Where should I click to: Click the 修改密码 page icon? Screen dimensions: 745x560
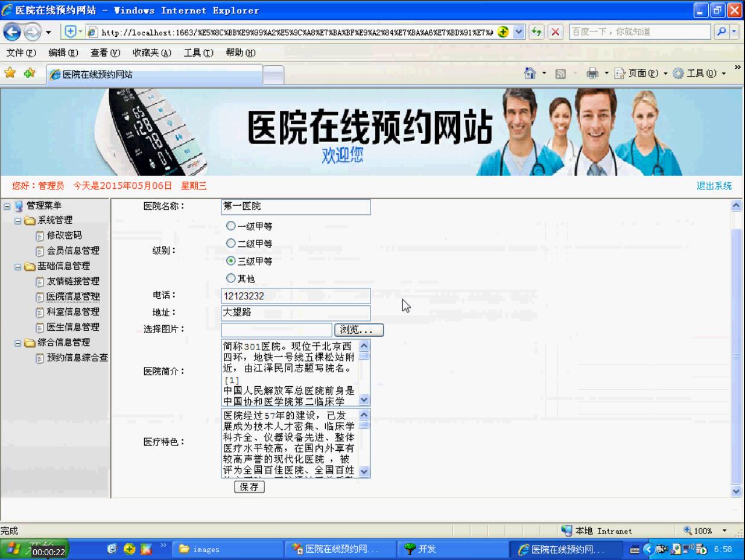(40, 235)
